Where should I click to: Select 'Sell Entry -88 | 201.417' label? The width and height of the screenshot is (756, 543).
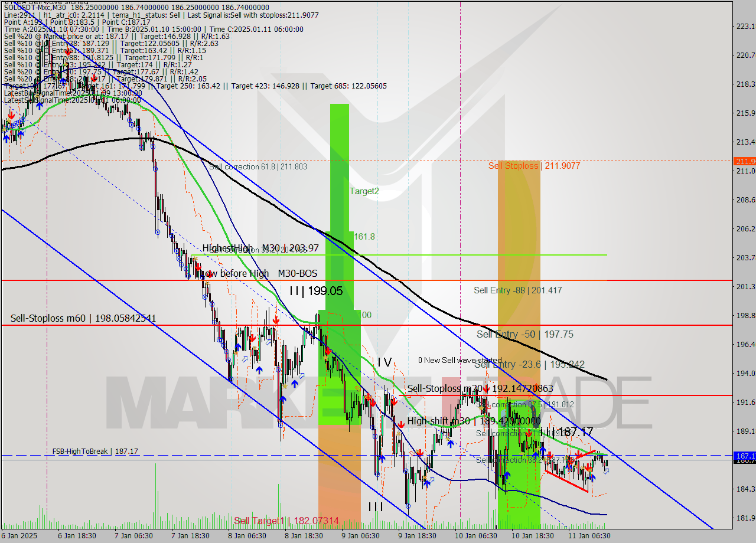click(518, 290)
